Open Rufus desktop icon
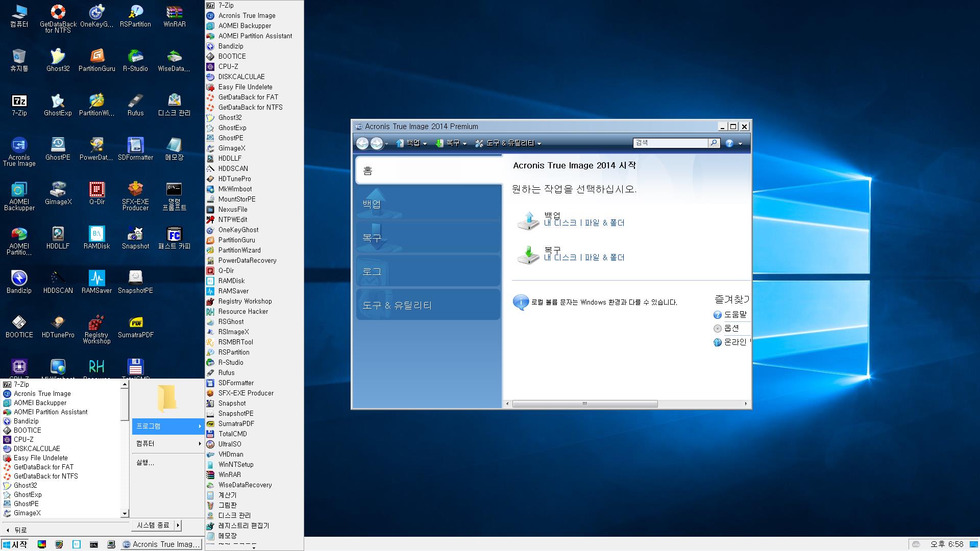 coord(135,105)
